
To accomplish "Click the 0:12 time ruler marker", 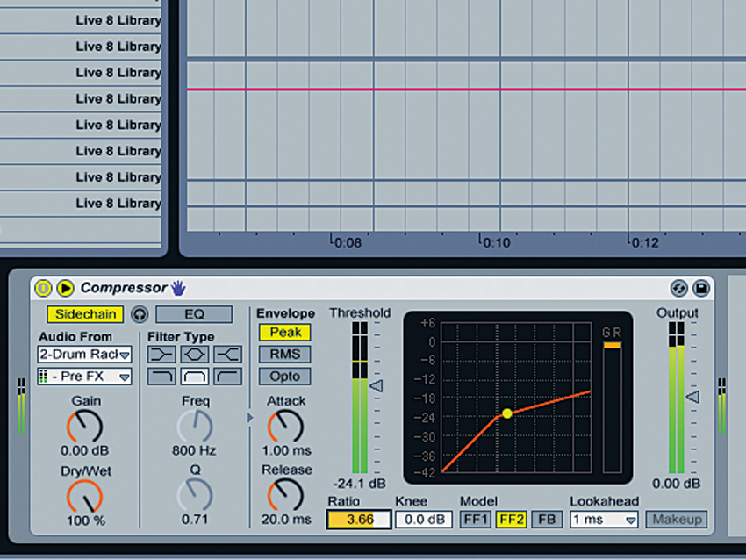I will point(645,242).
